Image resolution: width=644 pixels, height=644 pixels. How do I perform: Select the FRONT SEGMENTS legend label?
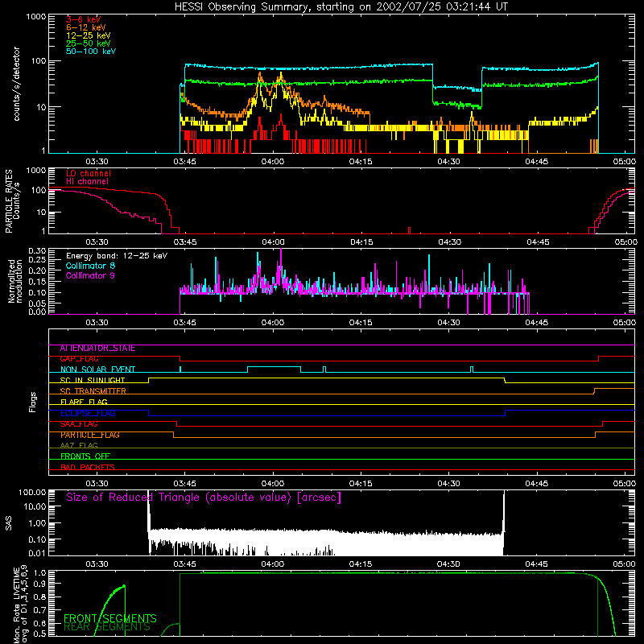(110, 618)
